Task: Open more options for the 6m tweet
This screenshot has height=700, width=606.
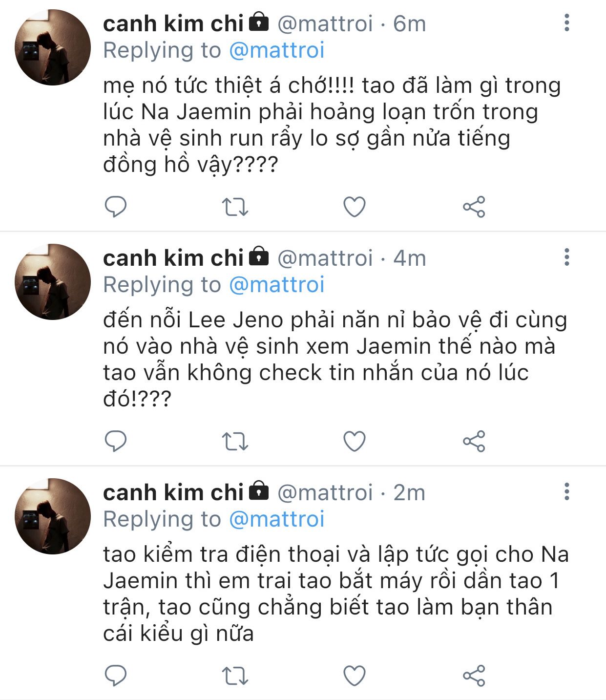Action: (567, 22)
